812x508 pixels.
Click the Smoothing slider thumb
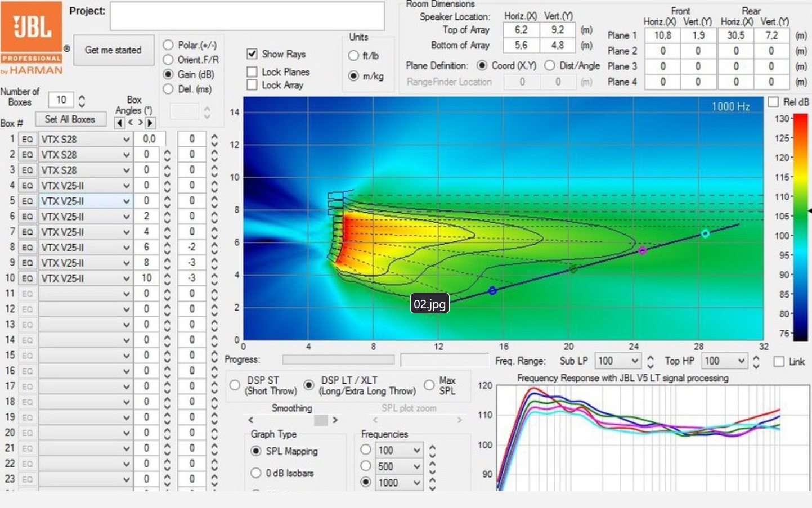click(321, 420)
